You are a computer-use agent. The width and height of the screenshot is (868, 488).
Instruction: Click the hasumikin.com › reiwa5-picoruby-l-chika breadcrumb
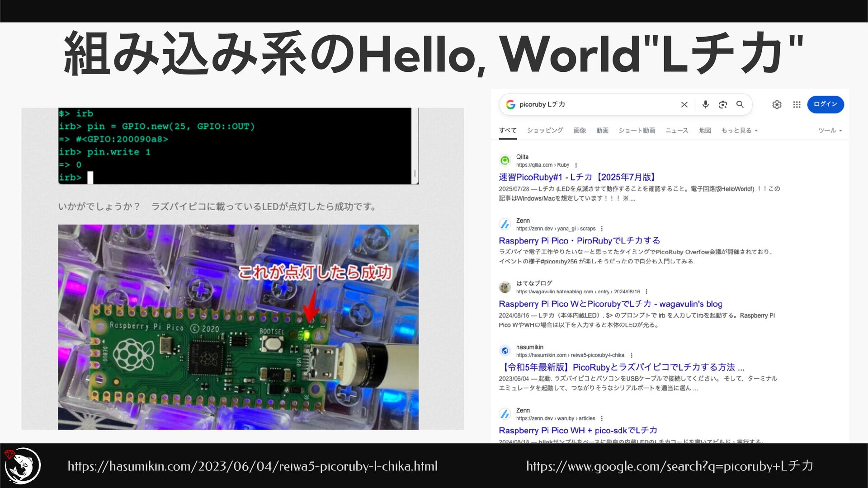(570, 355)
